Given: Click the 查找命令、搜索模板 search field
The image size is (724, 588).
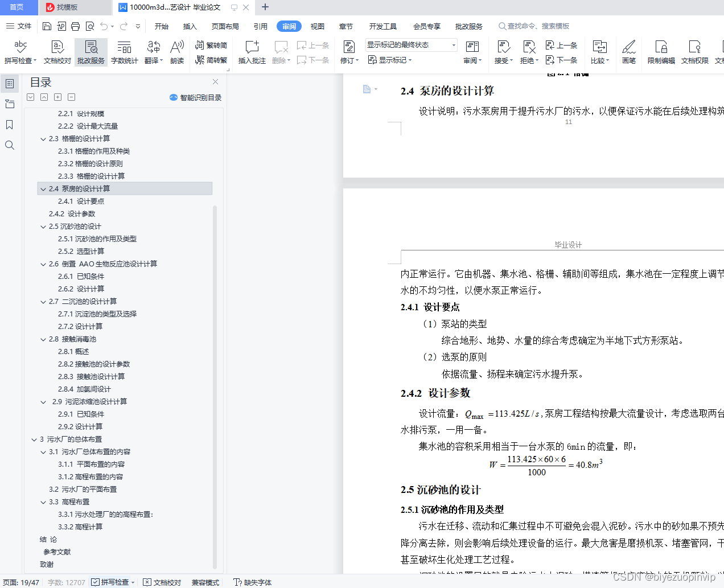Looking at the screenshot, I should [534, 26].
